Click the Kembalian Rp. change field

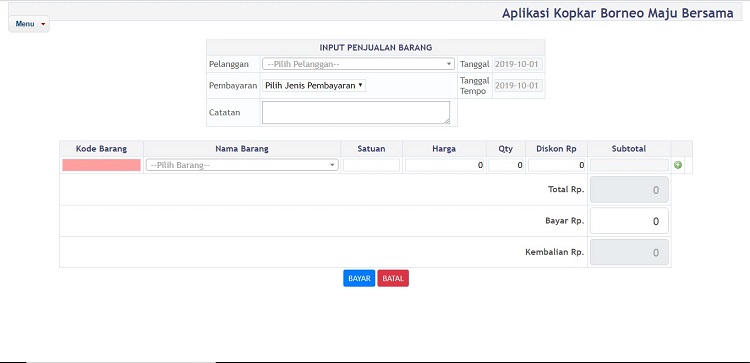[x=629, y=252]
